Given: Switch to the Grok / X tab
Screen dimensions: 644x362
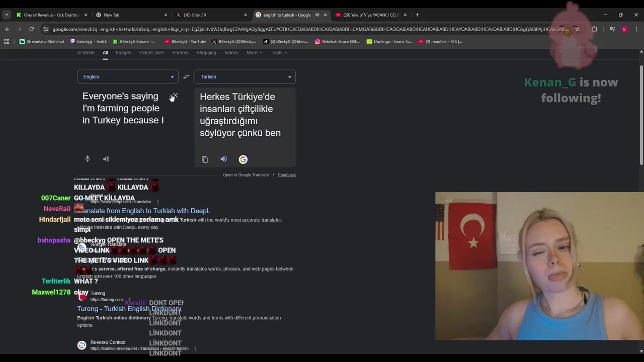Looking at the screenshot, I should click(211, 15).
